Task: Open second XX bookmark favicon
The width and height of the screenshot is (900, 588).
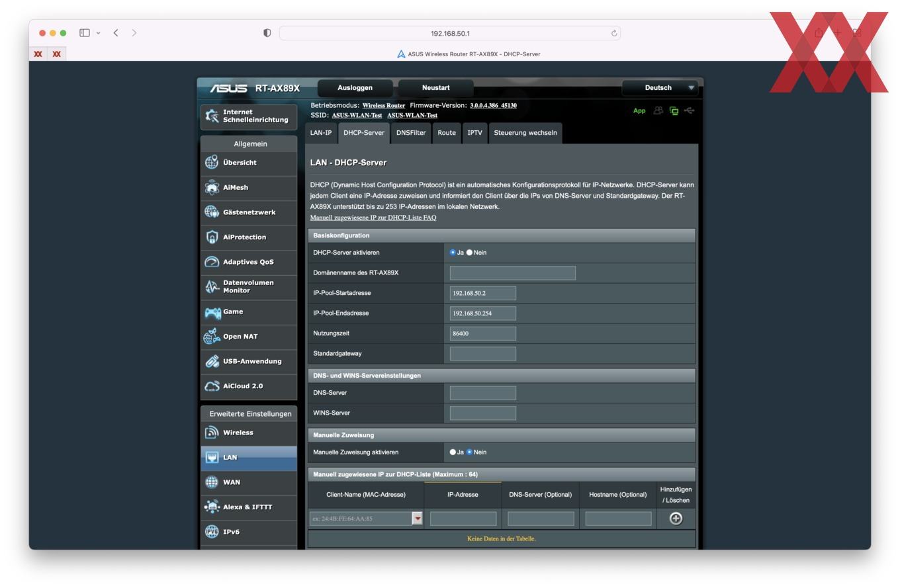Action: 56,54
